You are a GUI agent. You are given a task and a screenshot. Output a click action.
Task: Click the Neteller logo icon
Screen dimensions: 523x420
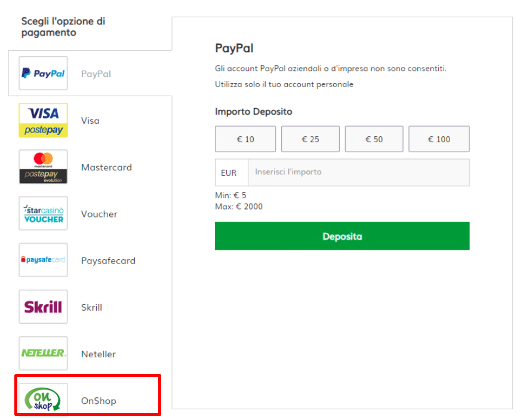coord(43,353)
